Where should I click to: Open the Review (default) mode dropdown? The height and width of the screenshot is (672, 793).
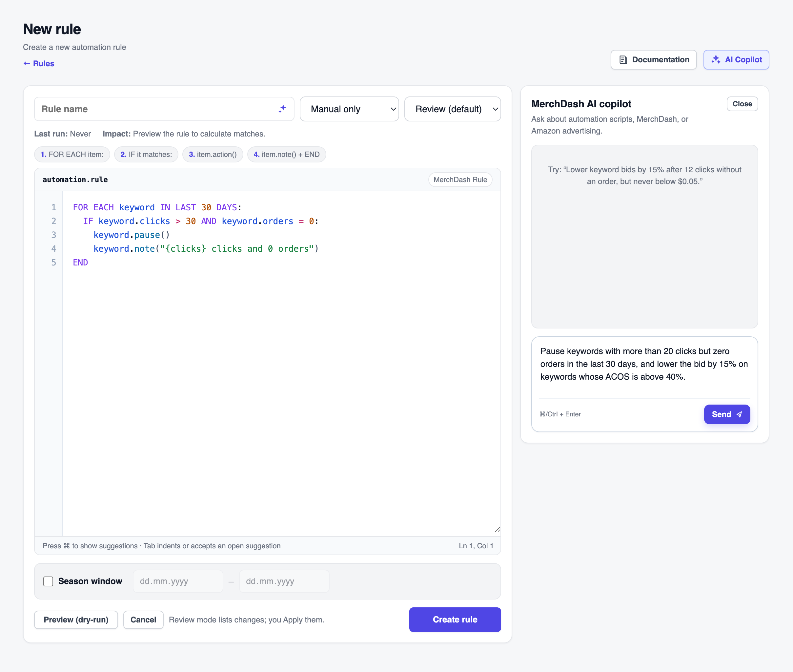coord(452,109)
